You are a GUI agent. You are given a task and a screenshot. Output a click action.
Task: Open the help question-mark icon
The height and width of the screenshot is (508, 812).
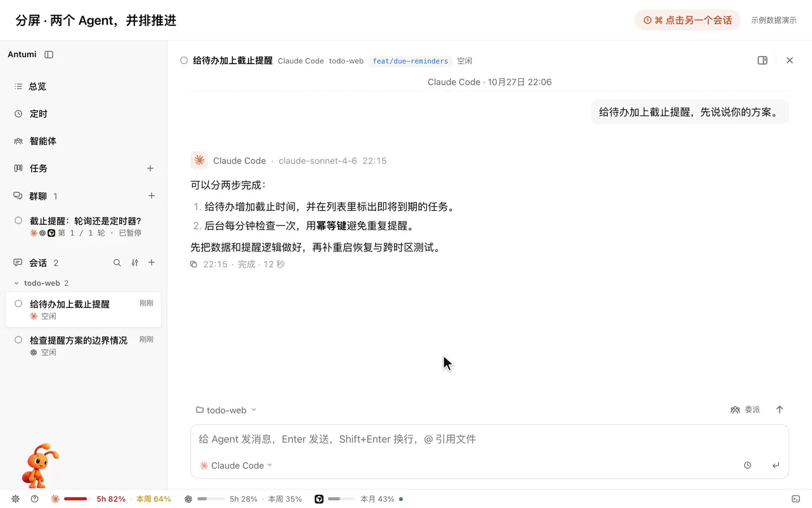tap(34, 499)
